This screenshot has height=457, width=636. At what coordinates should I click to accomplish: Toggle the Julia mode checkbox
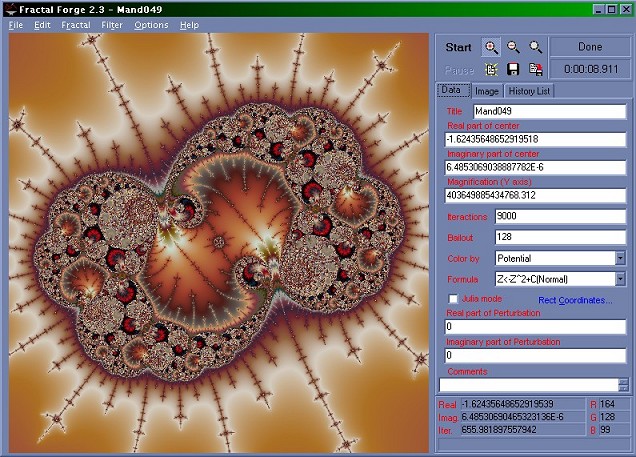pyautogui.click(x=453, y=299)
